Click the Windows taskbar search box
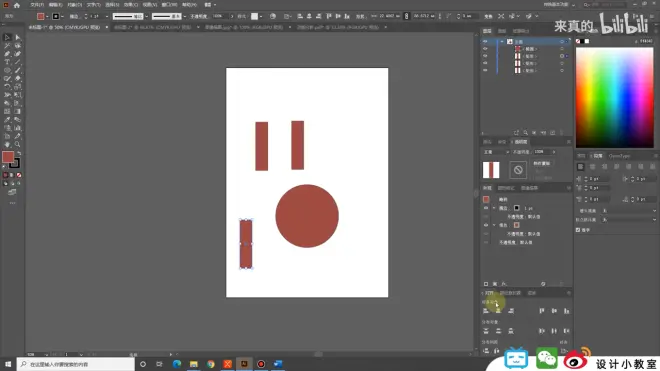Screen dimensions: 660x371 pyautogui.click(x=76, y=364)
